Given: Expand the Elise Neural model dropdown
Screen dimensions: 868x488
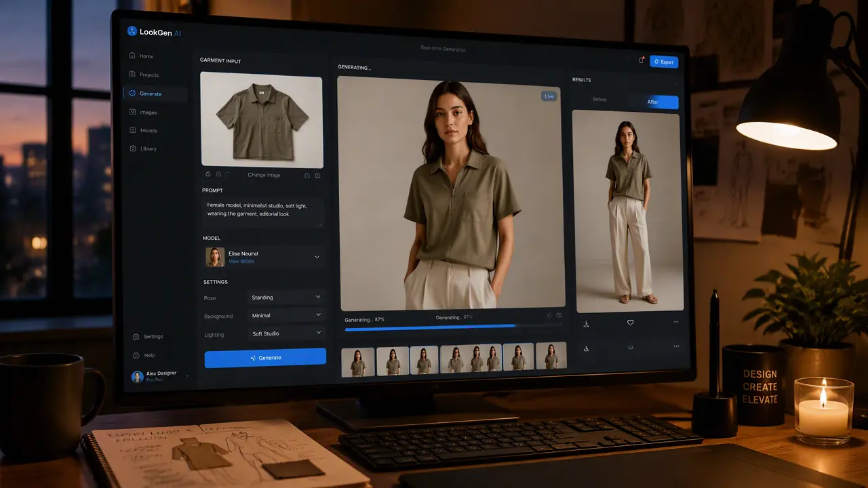Looking at the screenshot, I should click(317, 257).
